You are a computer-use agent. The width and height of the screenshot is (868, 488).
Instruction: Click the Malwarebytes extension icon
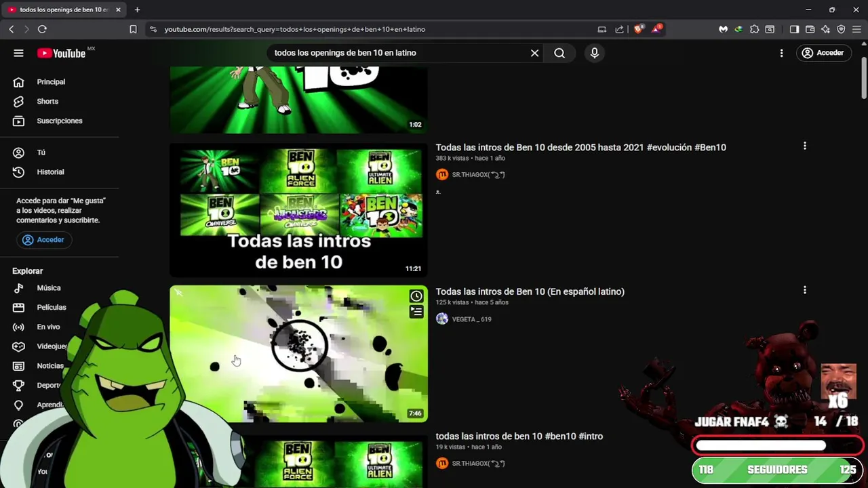724,29
